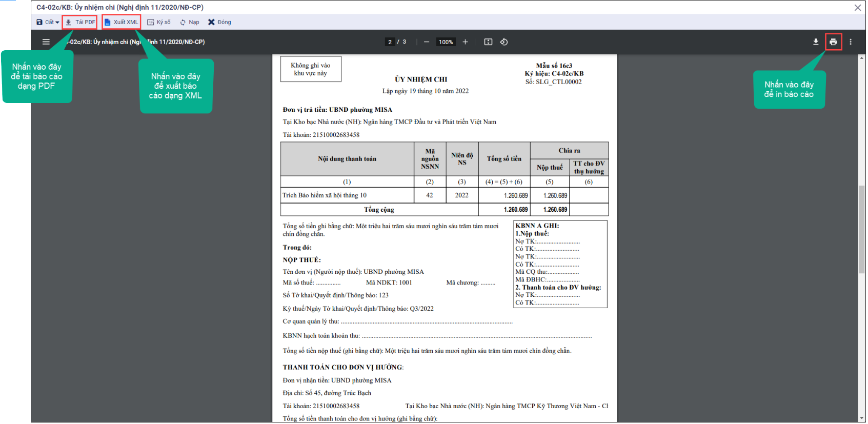The image size is (868, 424).
Task: Reload report with Nạp button
Action: tap(189, 22)
